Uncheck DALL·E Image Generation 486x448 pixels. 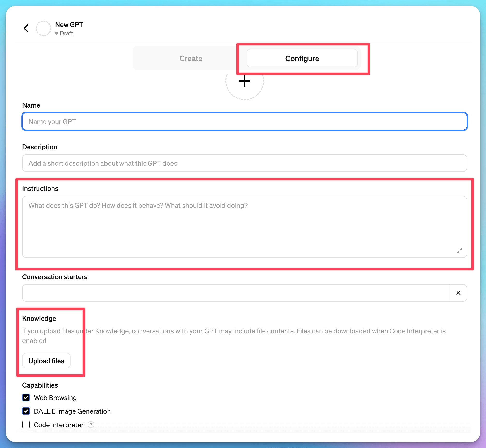pyautogui.click(x=26, y=411)
